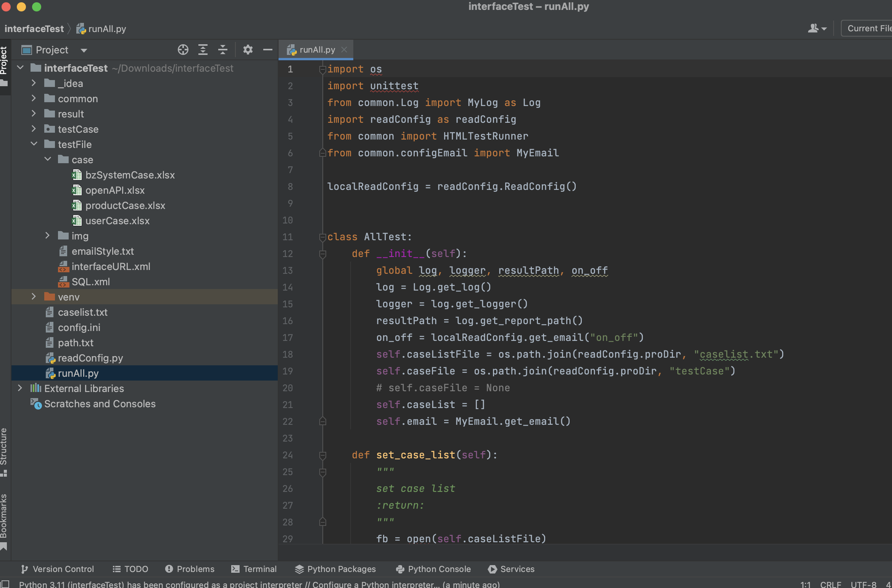892x588 pixels.
Task: Expand the venv folder
Action: [x=34, y=297]
